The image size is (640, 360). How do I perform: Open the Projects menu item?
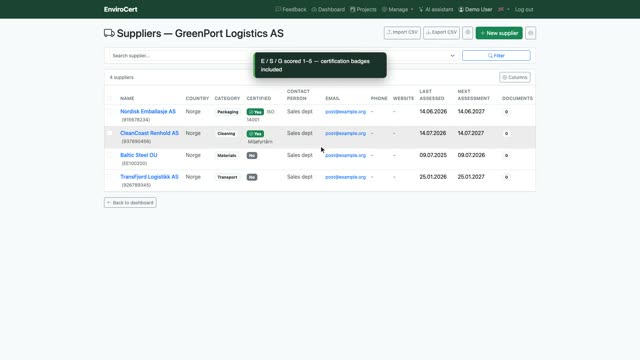point(363,9)
